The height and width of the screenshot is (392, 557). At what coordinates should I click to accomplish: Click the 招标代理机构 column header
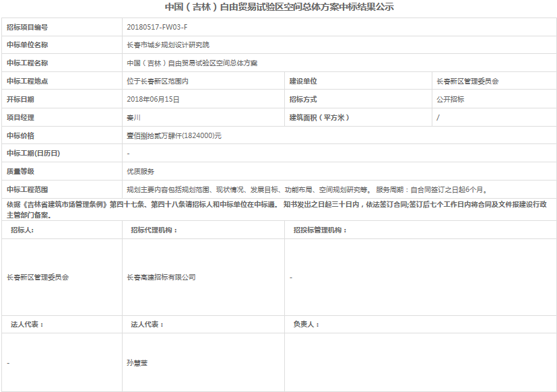154,230
